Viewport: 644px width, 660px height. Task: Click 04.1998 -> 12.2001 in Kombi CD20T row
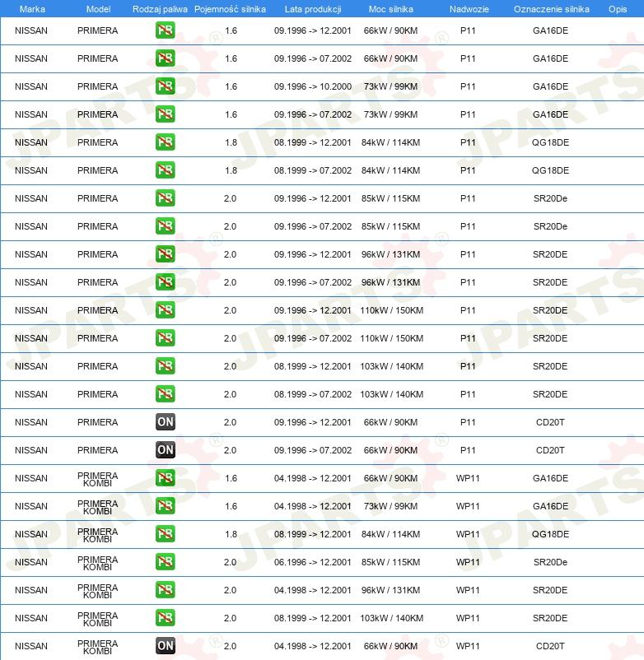pyautogui.click(x=312, y=646)
